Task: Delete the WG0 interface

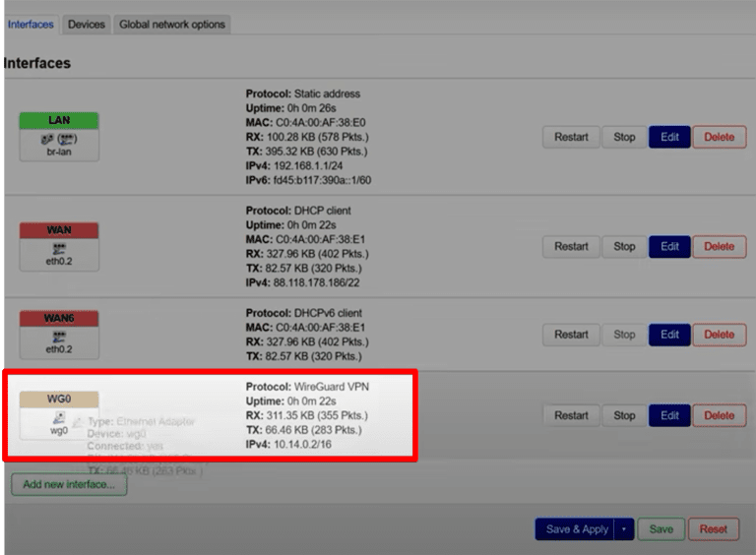Action: (720, 416)
